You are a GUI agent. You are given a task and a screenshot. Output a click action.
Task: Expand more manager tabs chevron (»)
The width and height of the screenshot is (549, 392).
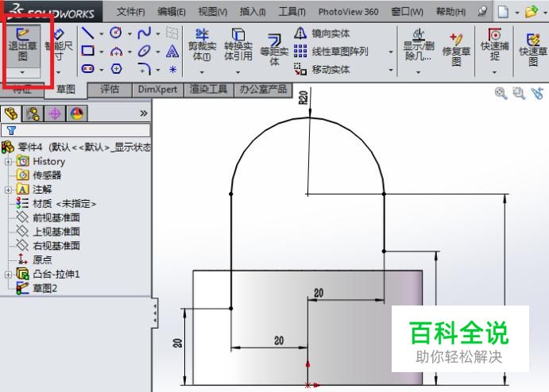pos(144,113)
